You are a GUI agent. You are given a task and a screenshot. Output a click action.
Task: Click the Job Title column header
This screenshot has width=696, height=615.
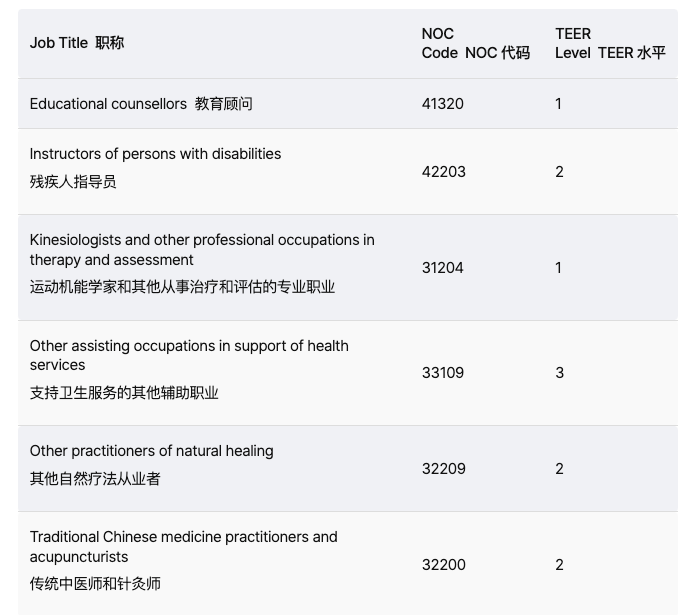77,43
